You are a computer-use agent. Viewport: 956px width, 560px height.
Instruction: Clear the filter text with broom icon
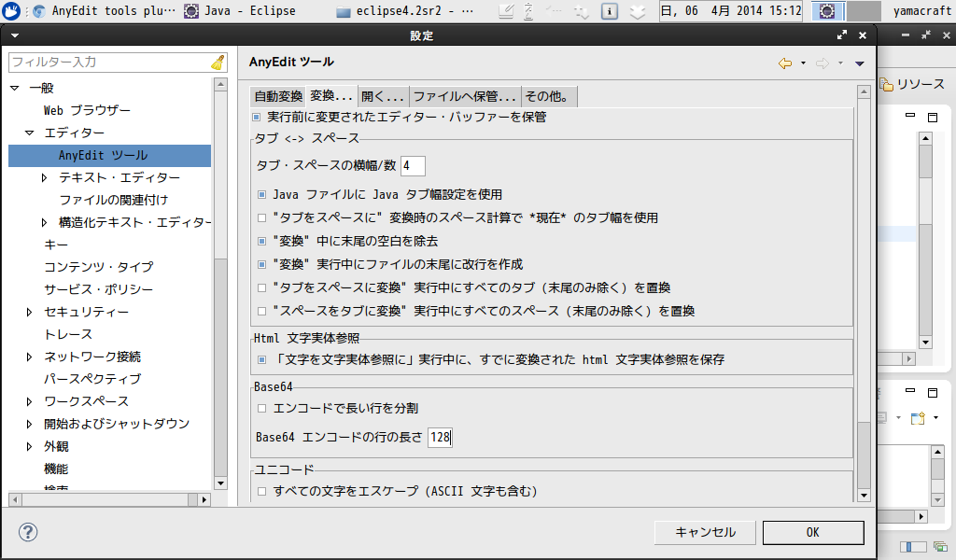[x=218, y=63]
